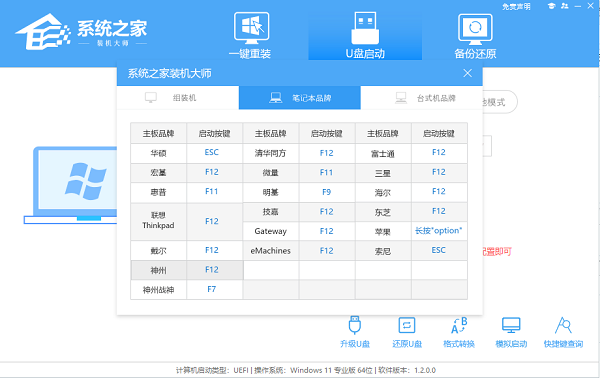Click the 长按 option key cell

(439, 231)
